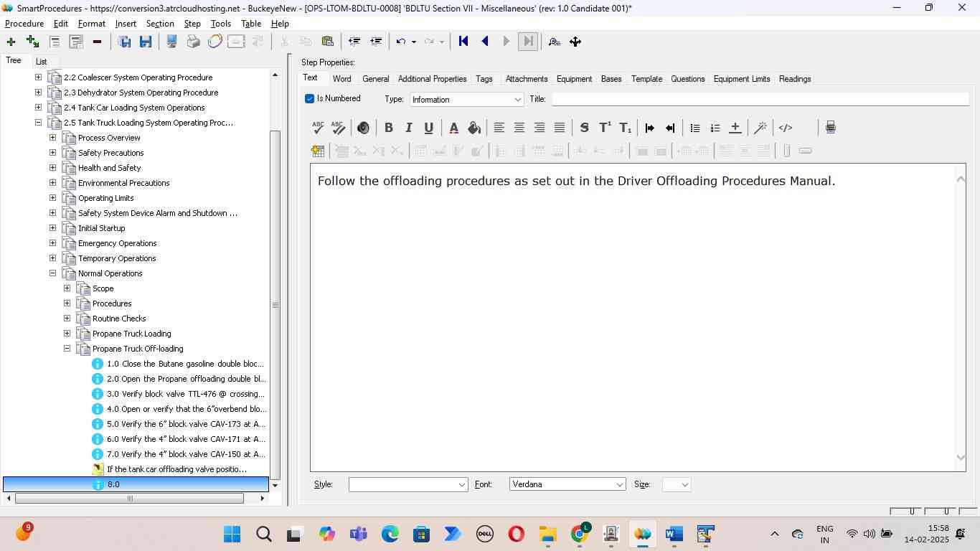Go to first step navigation icon
The image size is (980, 551).
point(463,42)
